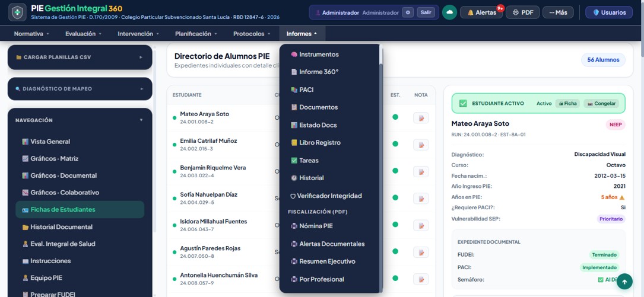Open note icon for Emilia Catrilaf Muñoz
Image resolution: width=644 pixels, height=297 pixels.
coord(421,145)
